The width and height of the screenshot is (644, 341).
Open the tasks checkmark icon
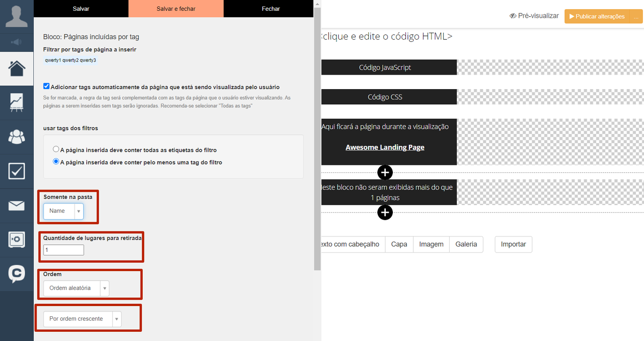pyautogui.click(x=16, y=171)
